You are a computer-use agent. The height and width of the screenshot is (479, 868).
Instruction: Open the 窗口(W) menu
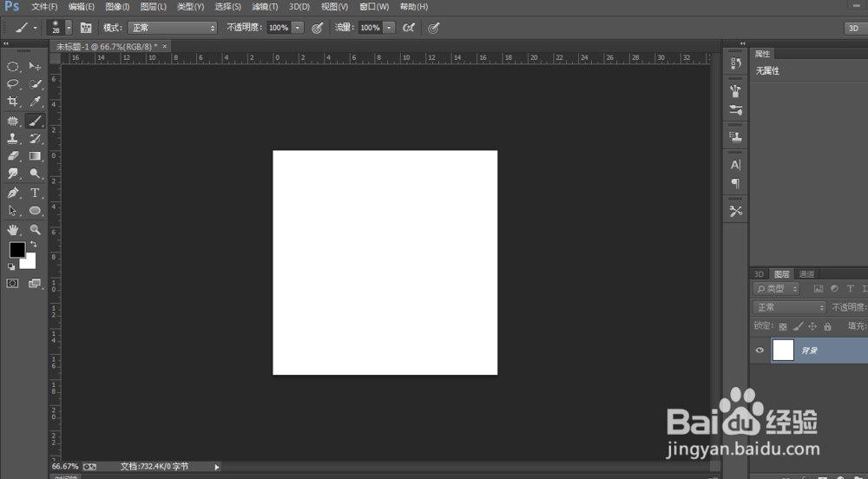coord(374,7)
